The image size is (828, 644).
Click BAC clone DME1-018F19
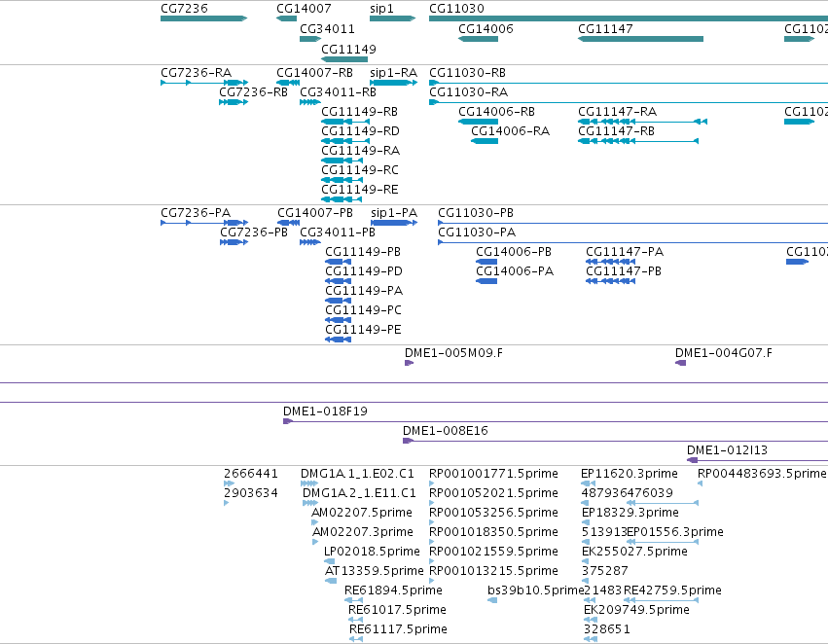click(x=556, y=421)
